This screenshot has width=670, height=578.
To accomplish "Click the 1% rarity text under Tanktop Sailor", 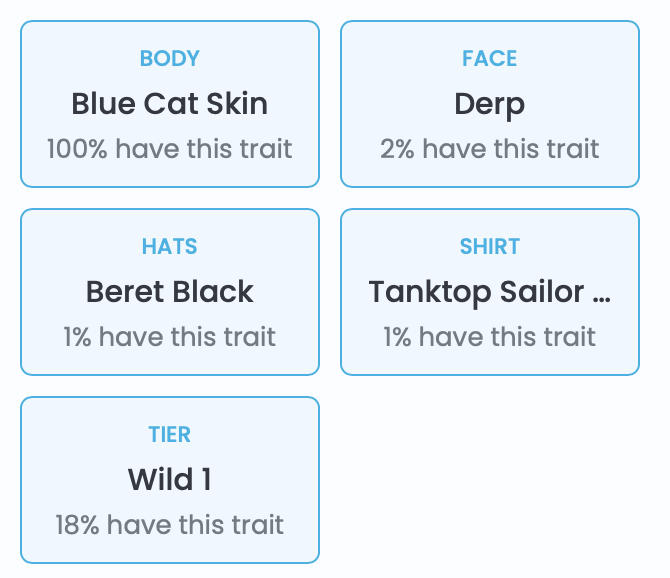I will tap(490, 337).
